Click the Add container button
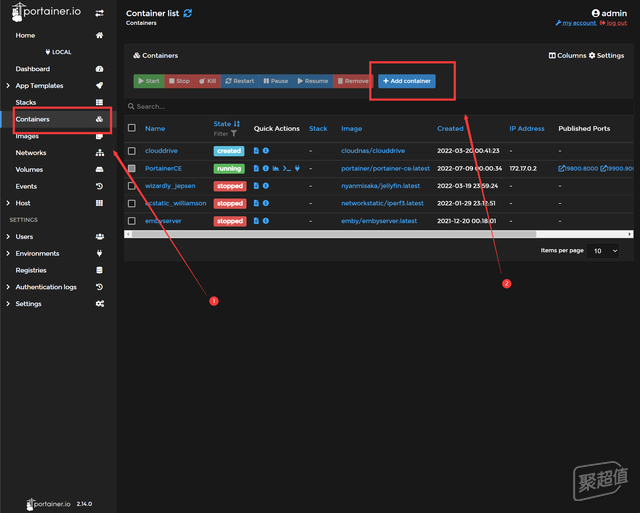Viewport: 640px width, 513px height. [x=407, y=81]
